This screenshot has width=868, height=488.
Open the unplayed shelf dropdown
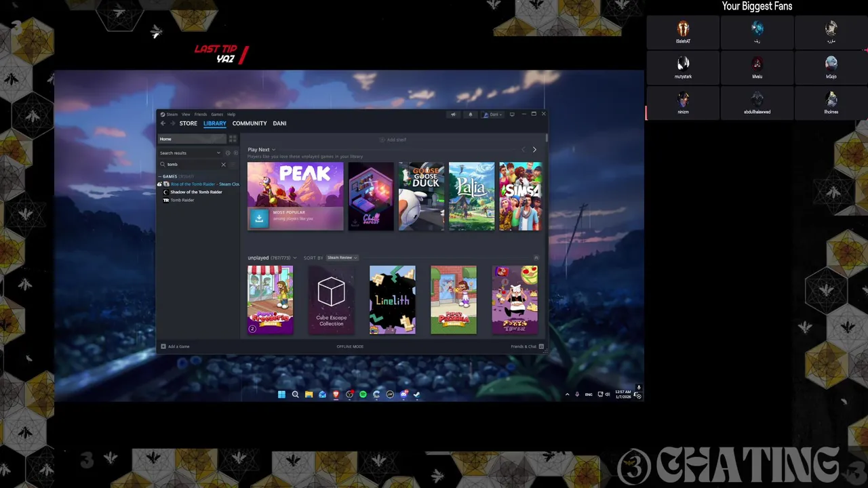click(294, 258)
